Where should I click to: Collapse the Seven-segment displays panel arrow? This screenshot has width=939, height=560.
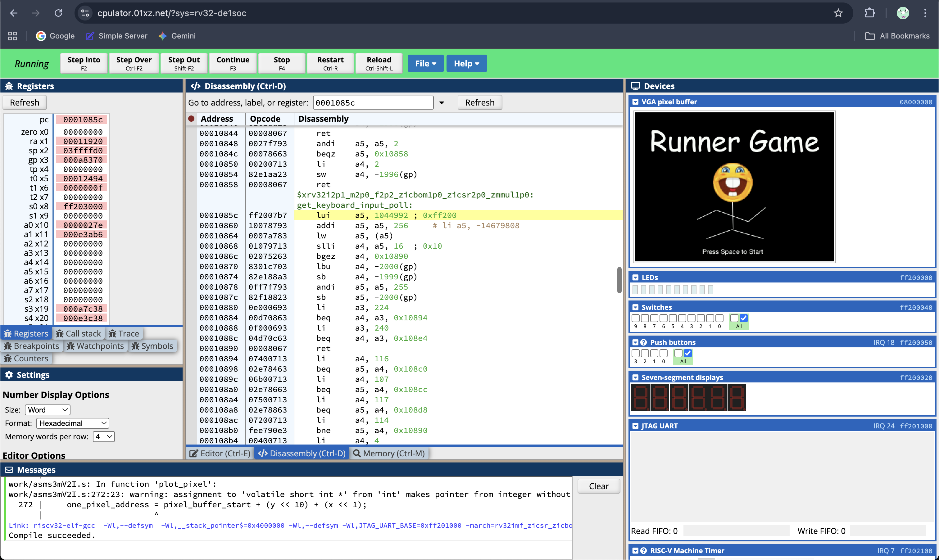636,377
